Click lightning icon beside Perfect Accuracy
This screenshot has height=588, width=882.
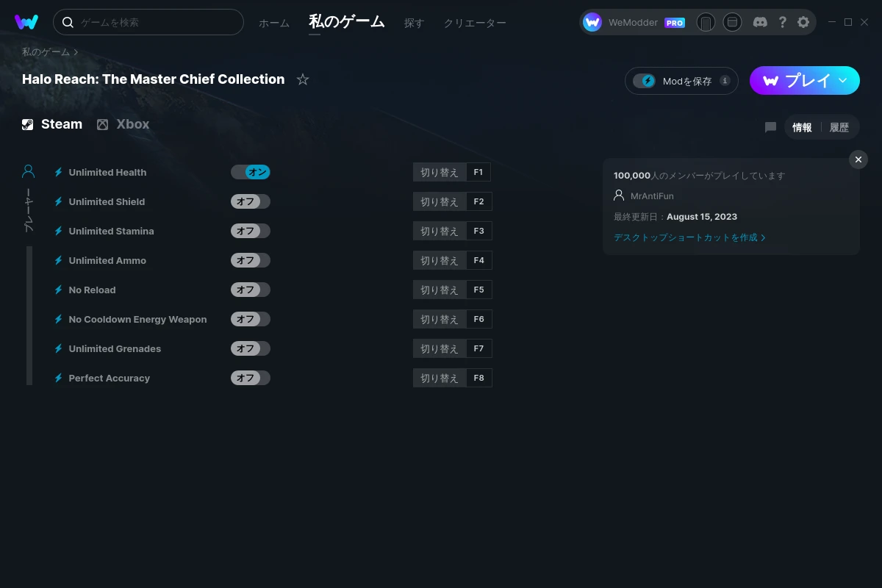[x=59, y=378]
